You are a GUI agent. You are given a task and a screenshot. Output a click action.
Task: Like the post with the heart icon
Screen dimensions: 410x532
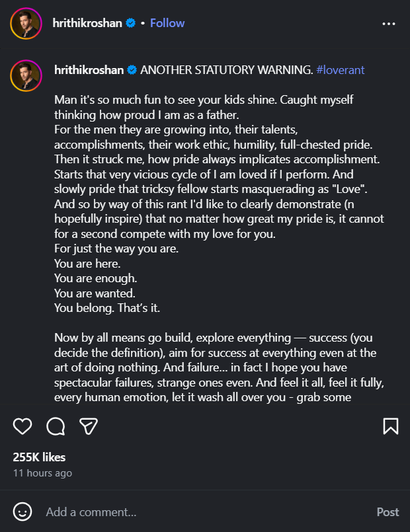tap(22, 426)
